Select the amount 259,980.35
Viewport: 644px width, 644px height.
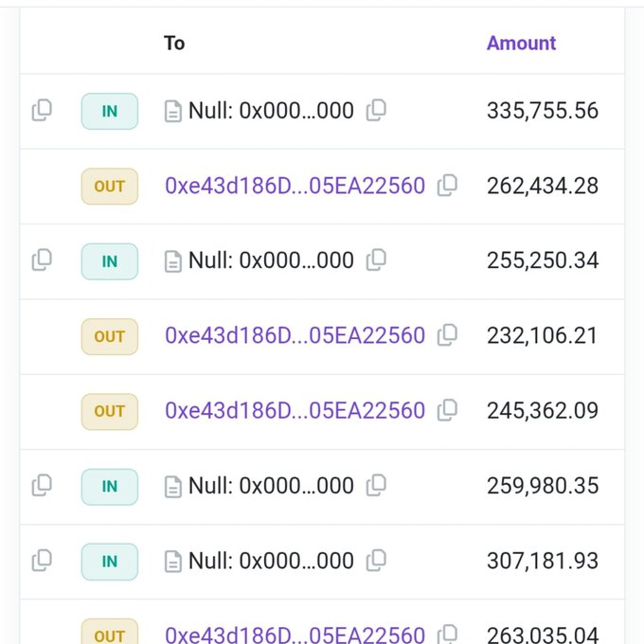click(543, 486)
